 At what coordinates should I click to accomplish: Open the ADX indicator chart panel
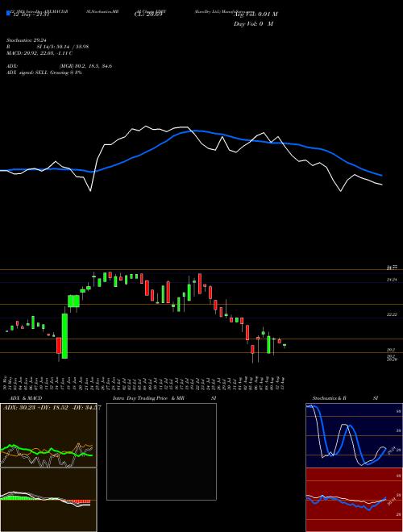pos(48,435)
